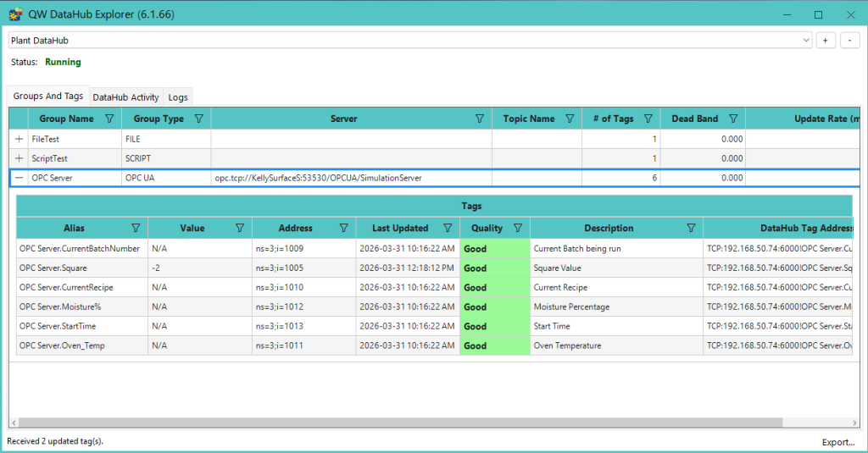The width and height of the screenshot is (868, 453).
Task: Click the Received 2 updated tag(s) status message
Action: tap(55, 441)
